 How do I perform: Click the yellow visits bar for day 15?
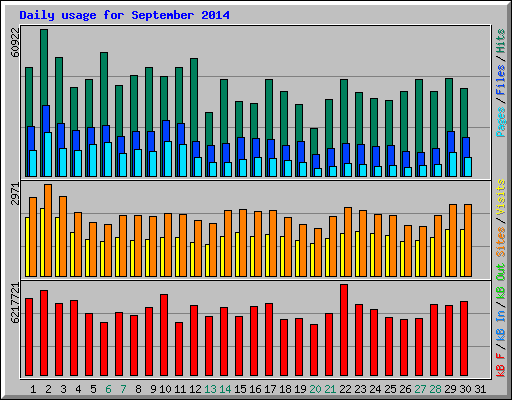pyautogui.click(x=237, y=254)
